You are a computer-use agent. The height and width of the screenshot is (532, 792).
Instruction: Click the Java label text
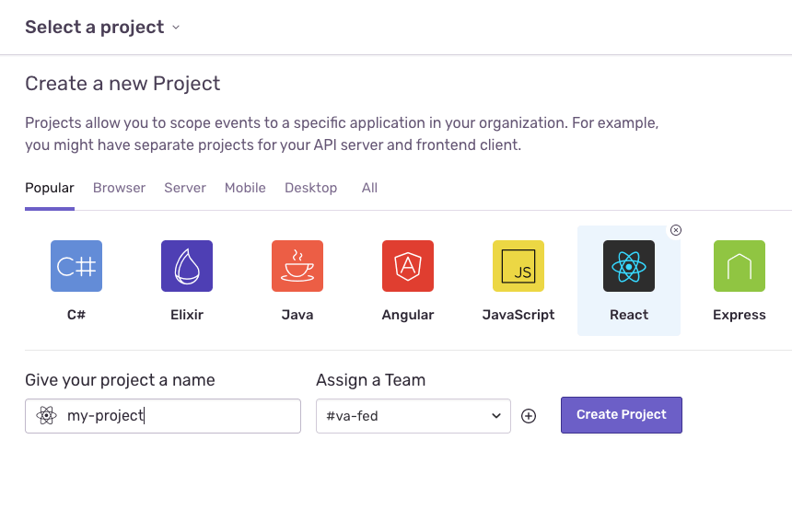coord(297,315)
